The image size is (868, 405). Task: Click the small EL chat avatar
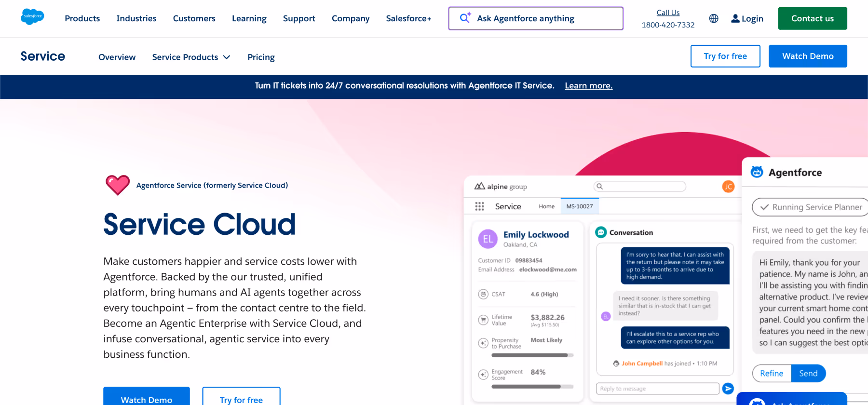pos(606,316)
